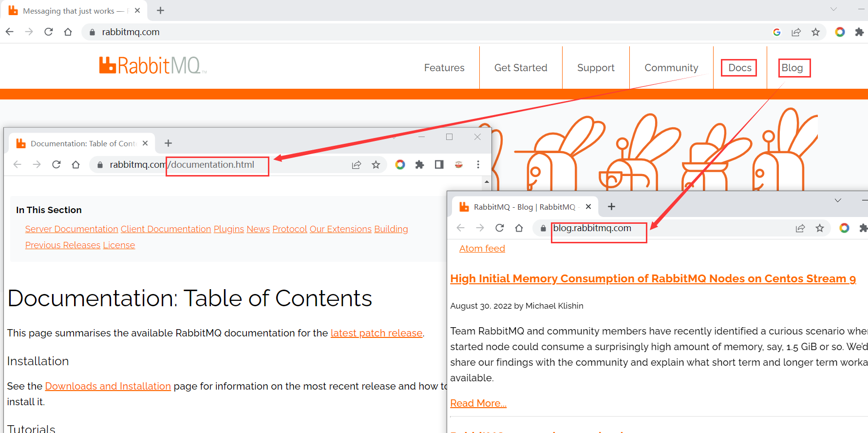Share page icon in Blog window
This screenshot has height=433, width=868.
800,228
